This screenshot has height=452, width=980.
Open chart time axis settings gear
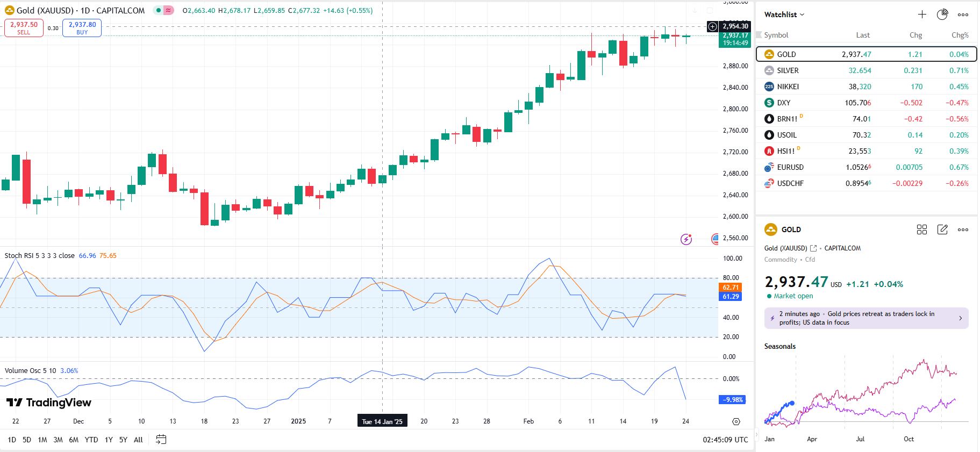736,421
